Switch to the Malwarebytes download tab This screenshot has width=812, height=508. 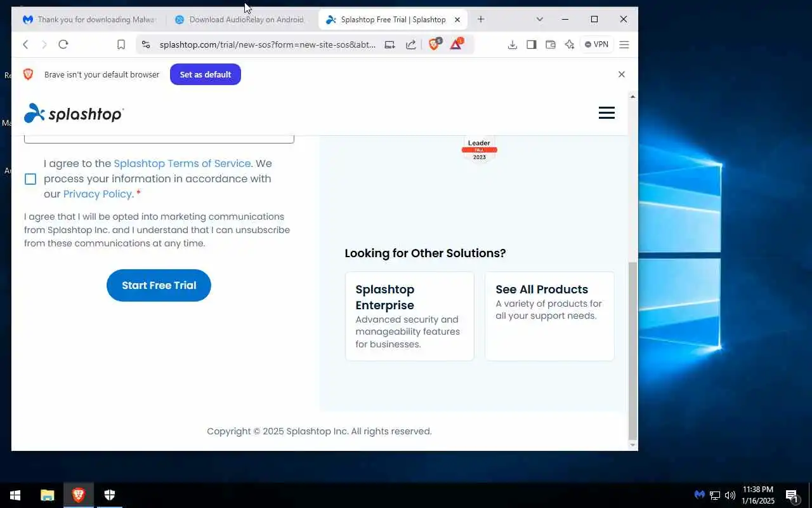point(89,20)
